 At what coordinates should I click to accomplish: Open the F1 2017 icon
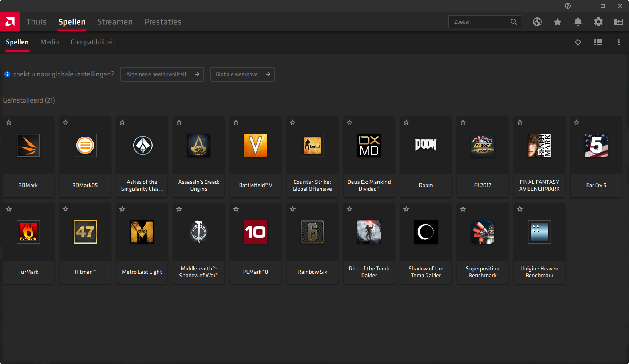pyautogui.click(x=483, y=145)
